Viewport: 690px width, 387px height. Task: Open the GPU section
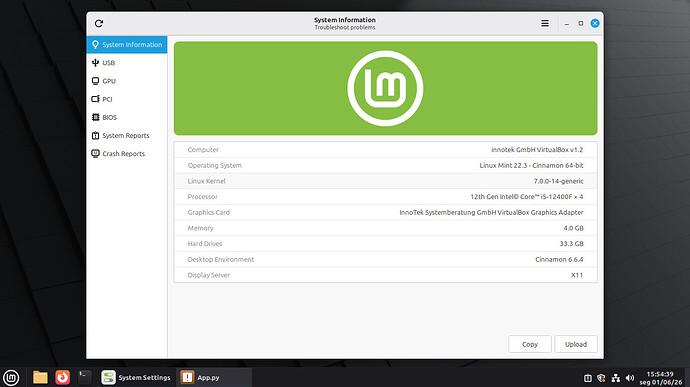[127, 81]
